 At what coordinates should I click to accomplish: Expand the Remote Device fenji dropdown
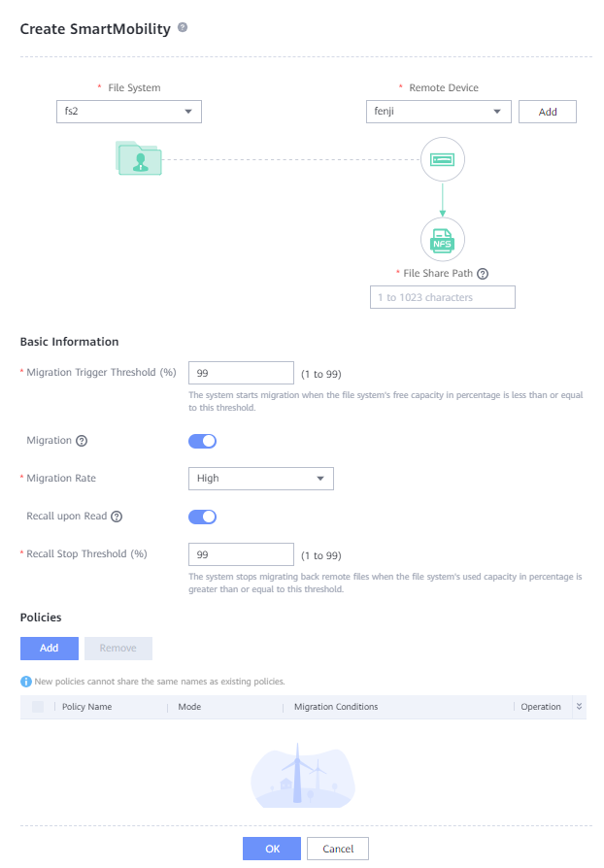(x=438, y=112)
